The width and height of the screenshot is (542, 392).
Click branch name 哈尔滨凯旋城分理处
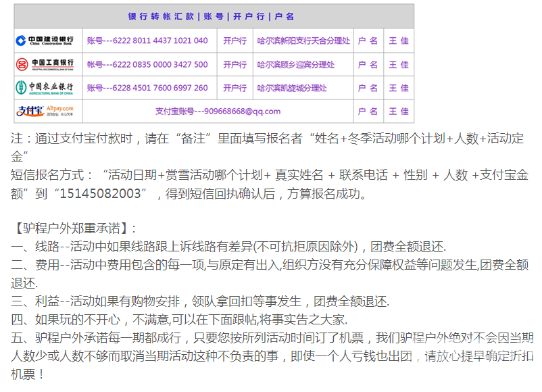[292, 88]
